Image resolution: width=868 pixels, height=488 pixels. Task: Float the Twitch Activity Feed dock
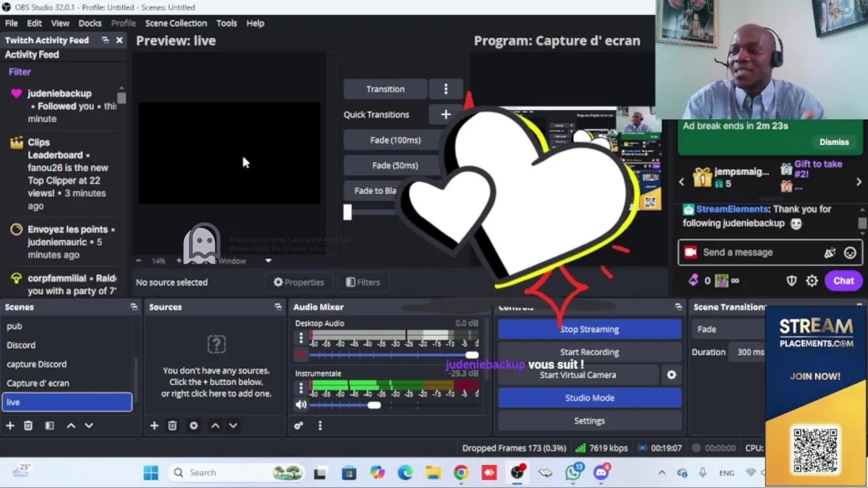point(105,40)
